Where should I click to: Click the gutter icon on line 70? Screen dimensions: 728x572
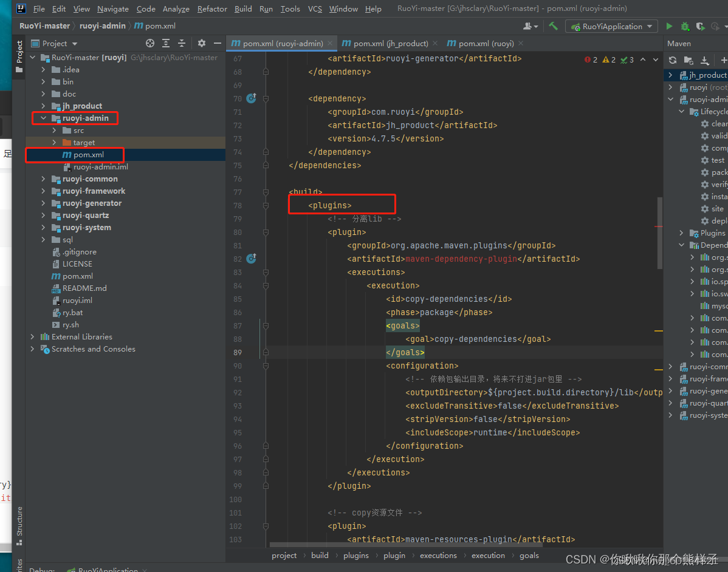(251, 98)
